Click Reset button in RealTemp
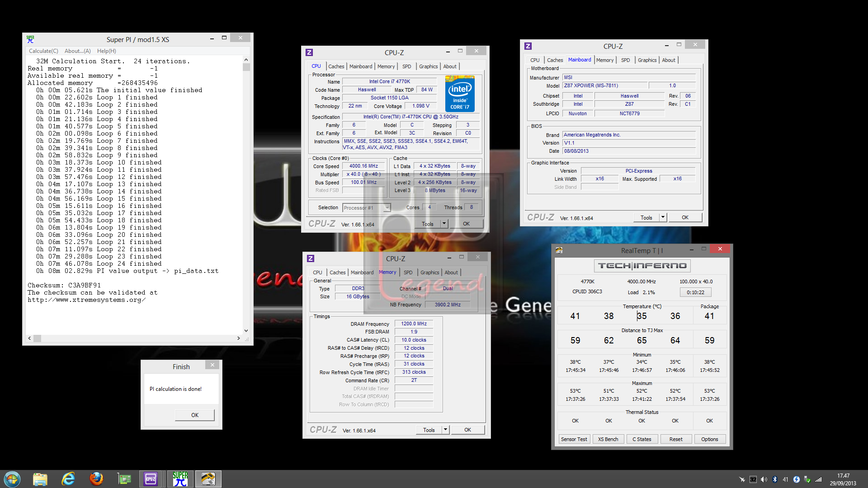 (x=676, y=439)
